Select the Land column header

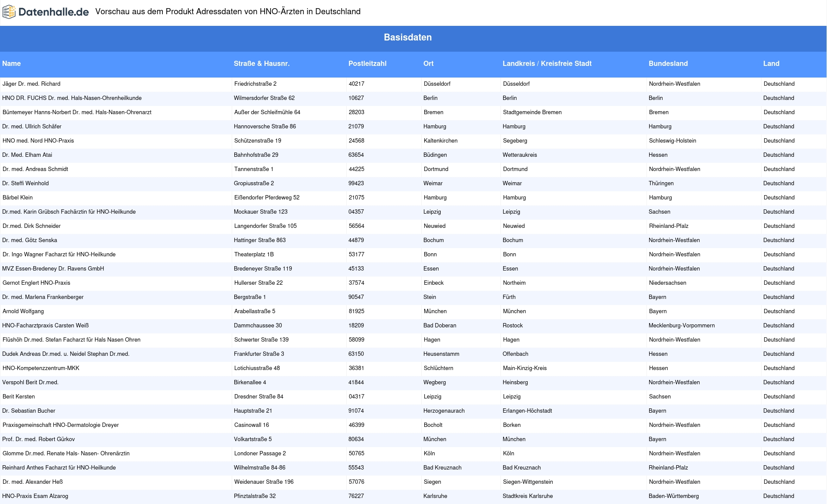point(771,64)
